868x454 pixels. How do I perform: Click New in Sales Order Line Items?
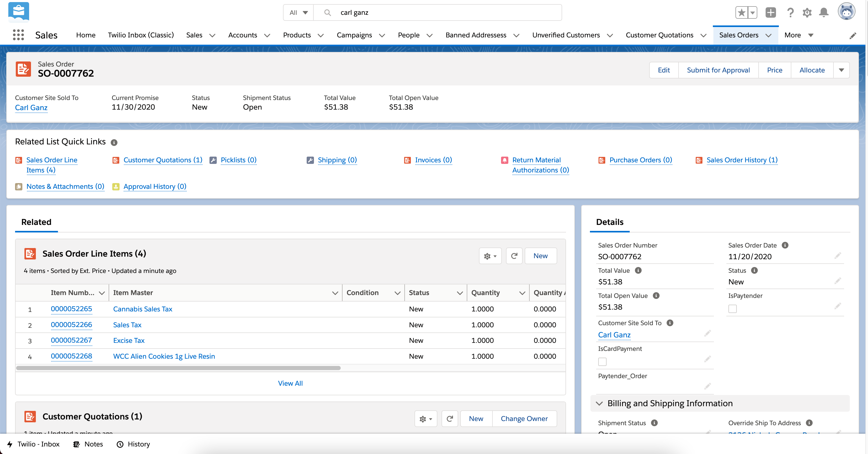[541, 256]
